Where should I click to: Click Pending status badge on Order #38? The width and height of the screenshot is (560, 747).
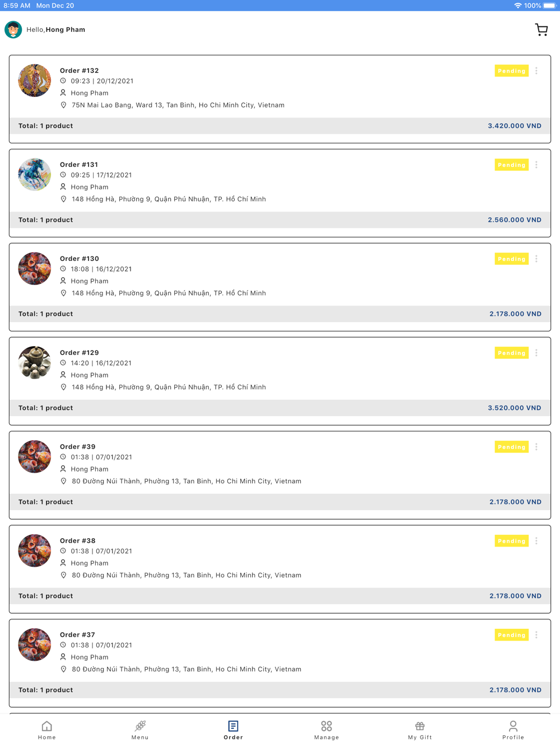[x=512, y=541]
